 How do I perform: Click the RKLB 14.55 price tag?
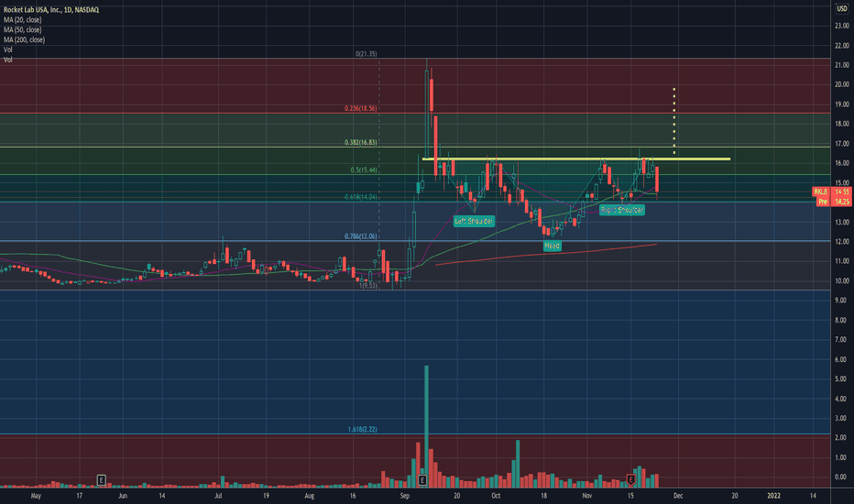pos(831,192)
